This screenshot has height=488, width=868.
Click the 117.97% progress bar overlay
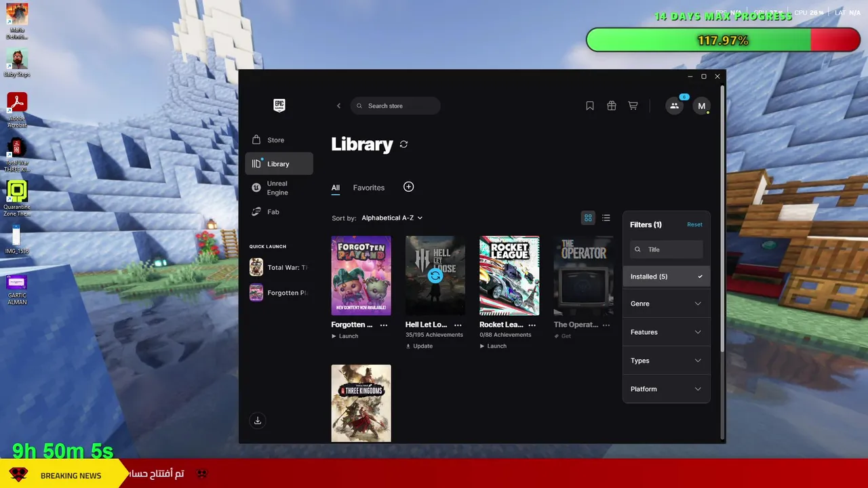point(723,40)
